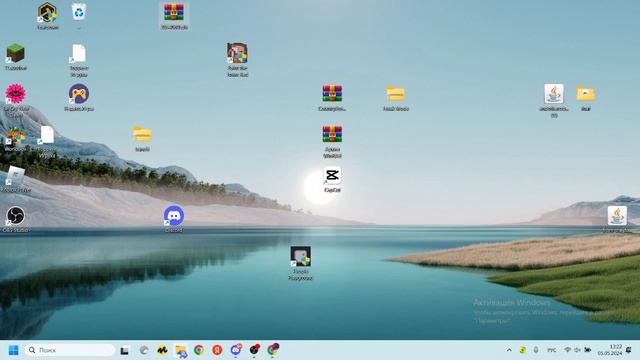Select the WinRAR archive at desktop top

(x=174, y=12)
